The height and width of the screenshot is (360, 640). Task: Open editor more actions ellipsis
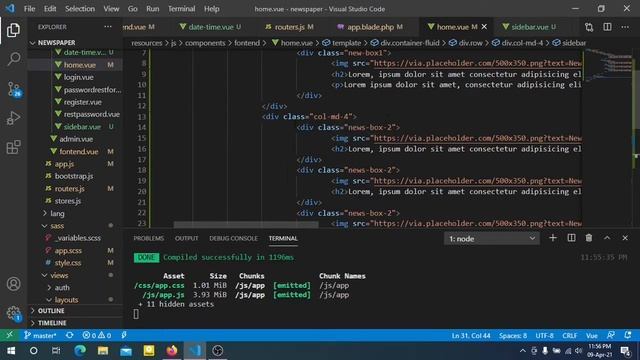tap(625, 27)
